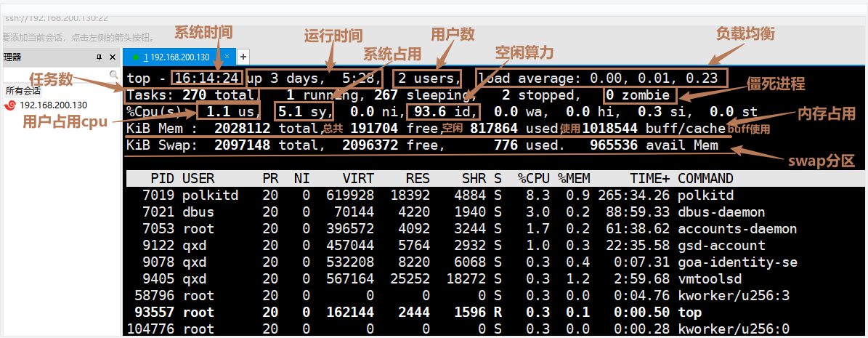Click the 965536 avail Mem text
This screenshot has height=338, width=868.
click(x=654, y=145)
